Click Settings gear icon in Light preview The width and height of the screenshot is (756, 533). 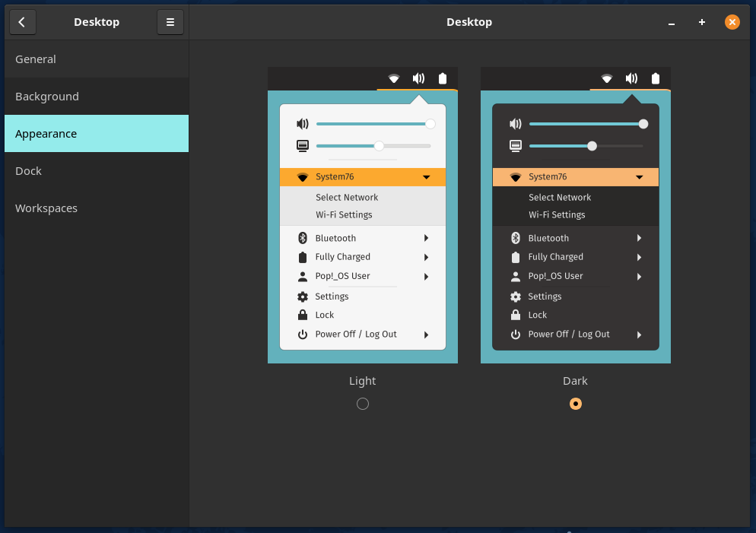302,297
